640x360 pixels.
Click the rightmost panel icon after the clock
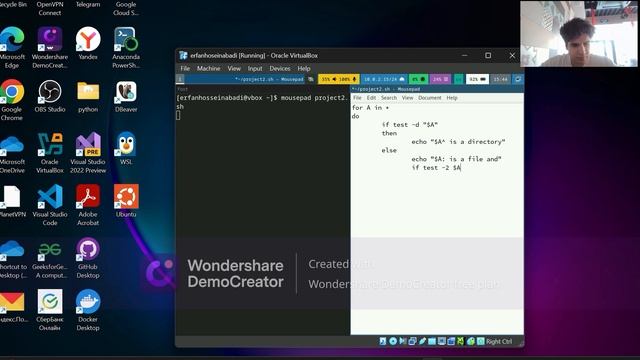[x=518, y=79]
